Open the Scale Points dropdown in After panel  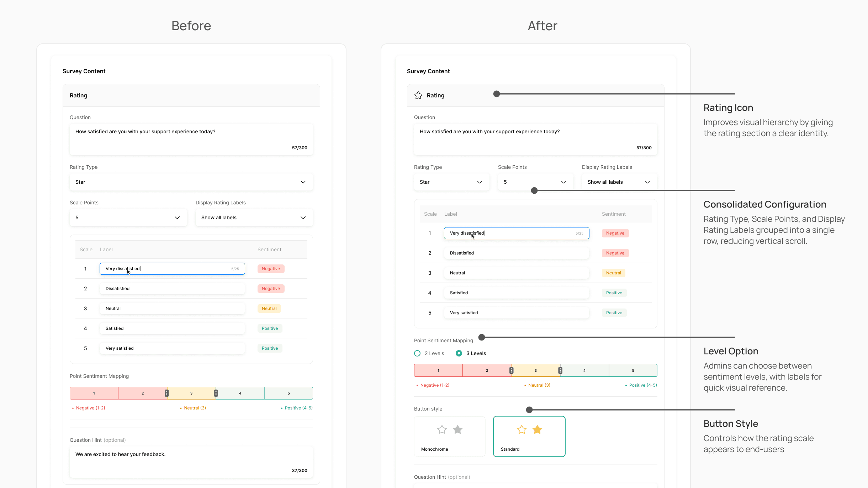536,182
